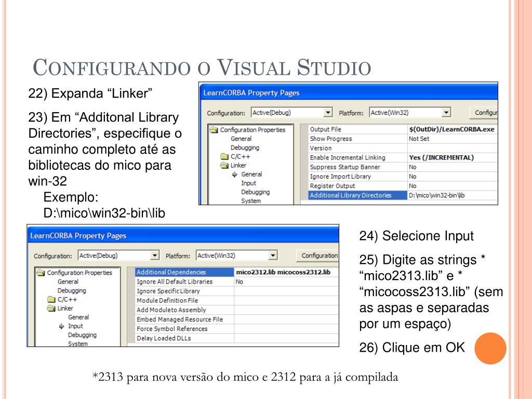Image resolution: width=532 pixels, height=399 pixels.
Task: Click Suppress Startup Banner property
Action: click(357, 167)
